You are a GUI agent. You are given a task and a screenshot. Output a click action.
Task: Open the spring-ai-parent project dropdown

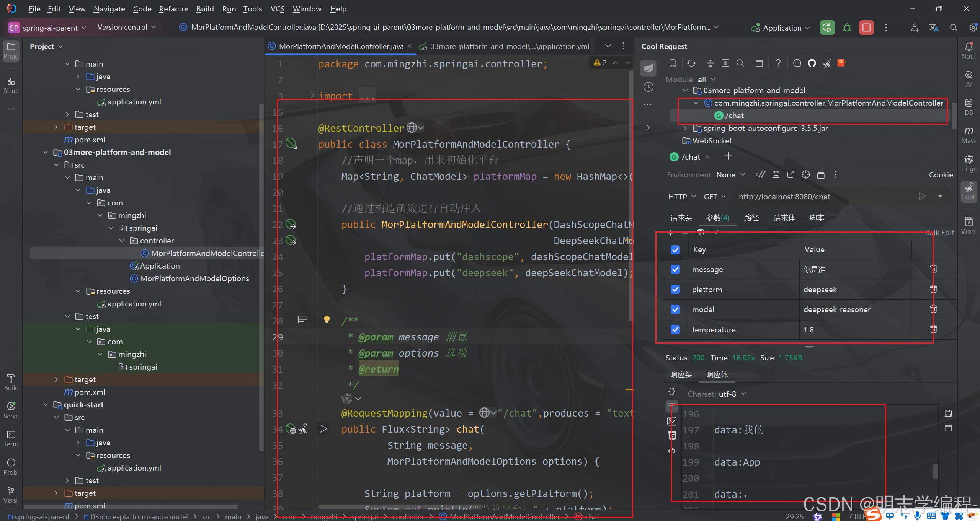click(48, 28)
